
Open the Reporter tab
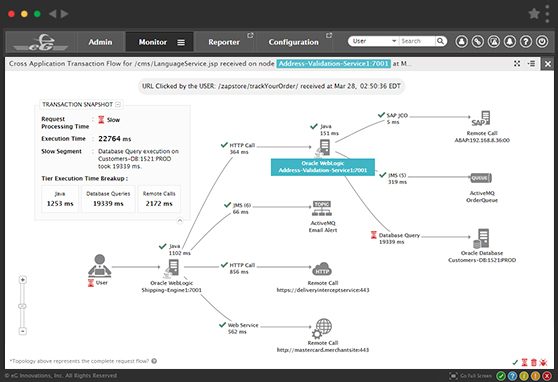click(x=224, y=42)
